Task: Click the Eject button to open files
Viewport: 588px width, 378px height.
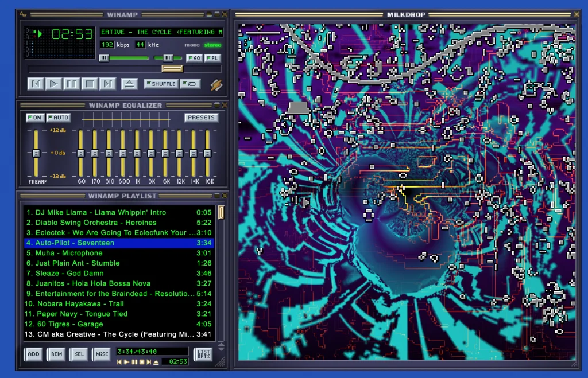Action: (x=129, y=84)
